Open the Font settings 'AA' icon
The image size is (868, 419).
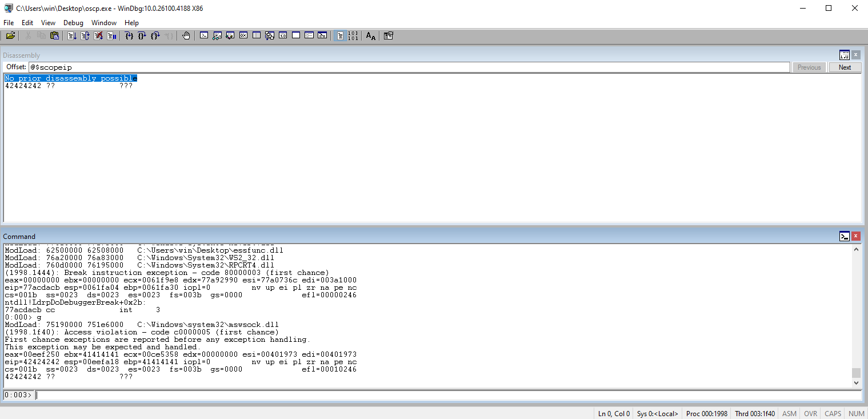click(x=371, y=36)
